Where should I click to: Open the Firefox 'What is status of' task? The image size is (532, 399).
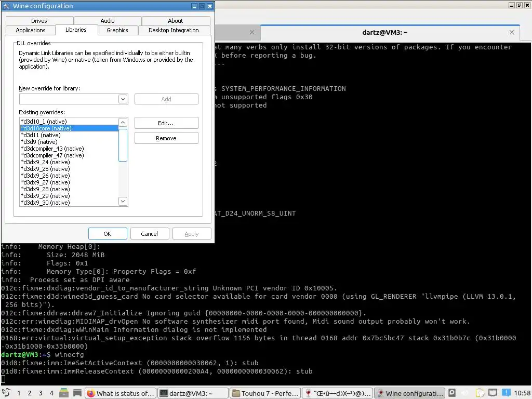point(121,393)
